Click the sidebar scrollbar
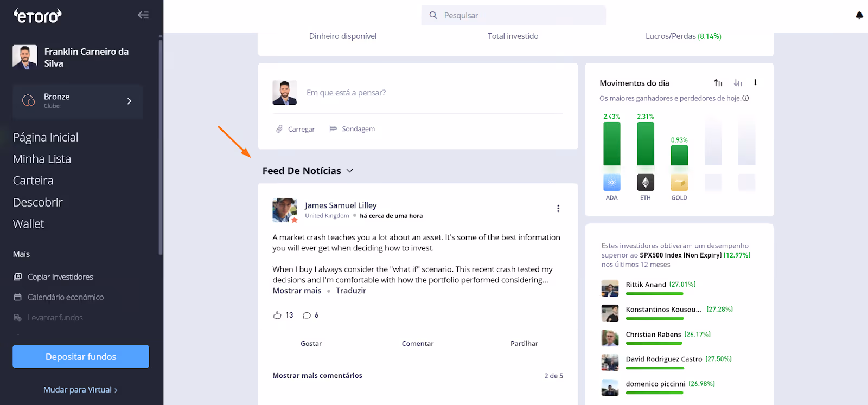The image size is (868, 405). pyautogui.click(x=161, y=146)
